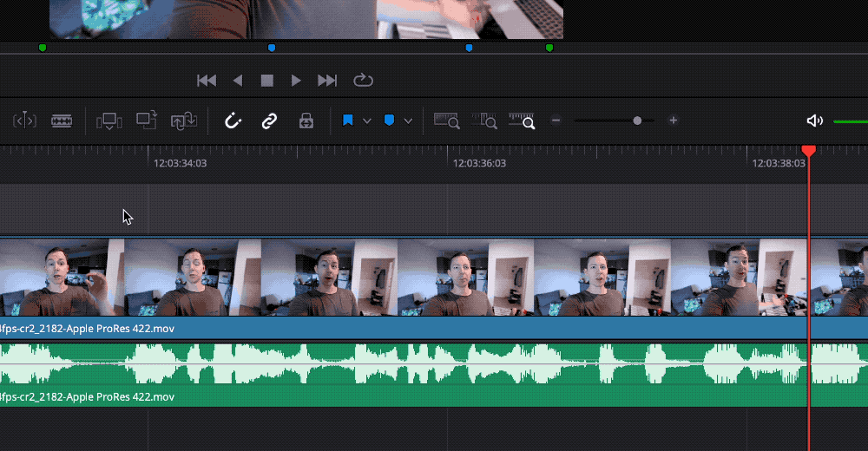This screenshot has height=451, width=868.
Task: Toggle loop playback
Action: coord(363,81)
